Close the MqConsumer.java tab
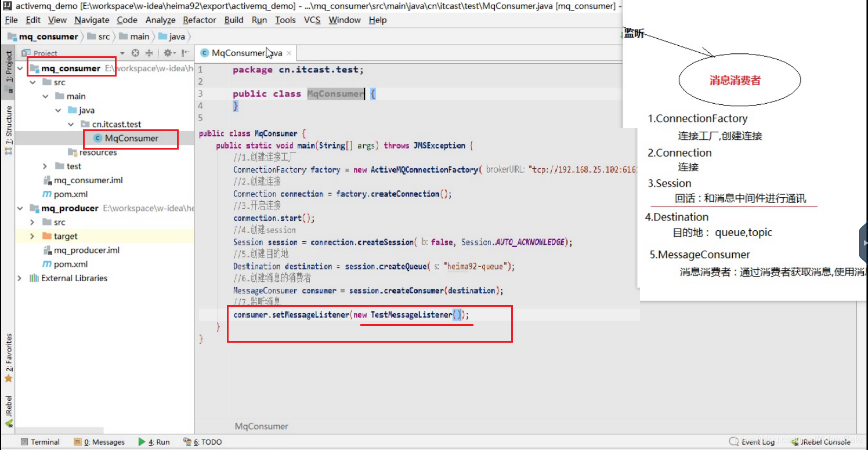This screenshot has width=868, height=450. (289, 53)
